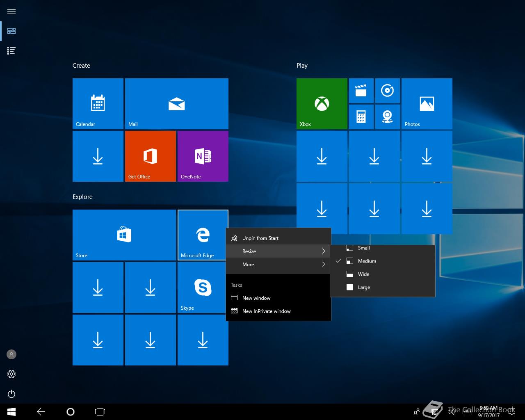The height and width of the screenshot is (420, 525).
Task: Show the clock and date flyout
Action: (x=488, y=412)
